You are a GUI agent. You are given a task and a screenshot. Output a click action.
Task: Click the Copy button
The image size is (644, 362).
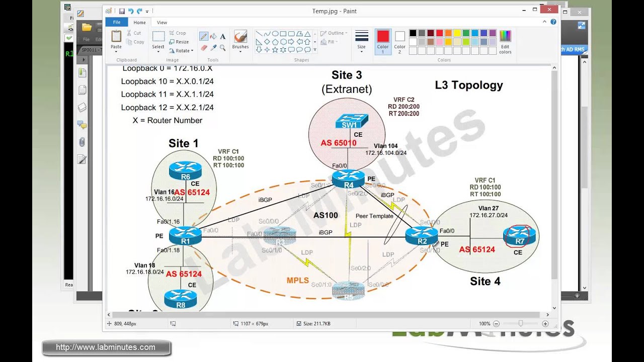point(135,42)
